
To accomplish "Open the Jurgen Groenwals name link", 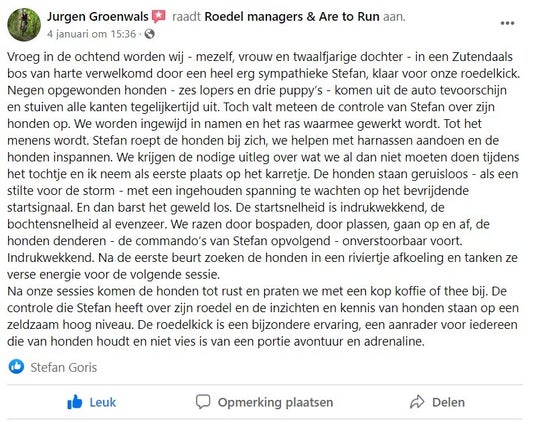I will (x=97, y=16).
